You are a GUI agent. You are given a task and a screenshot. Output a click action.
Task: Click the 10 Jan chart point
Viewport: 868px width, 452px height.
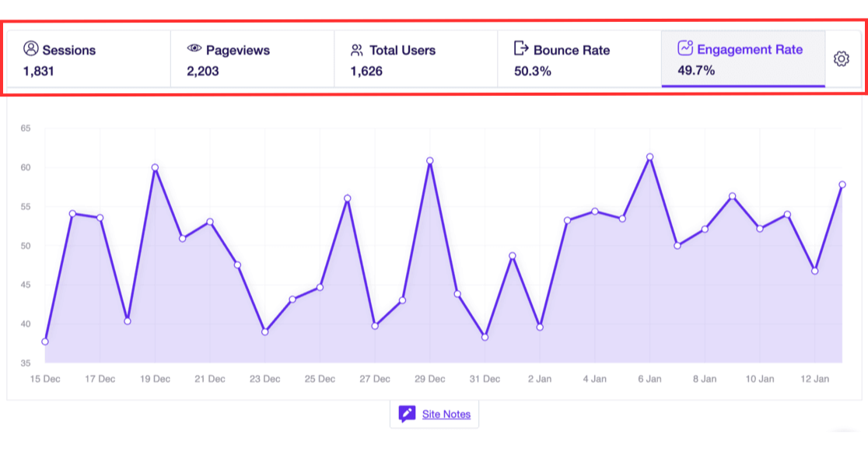point(760,229)
